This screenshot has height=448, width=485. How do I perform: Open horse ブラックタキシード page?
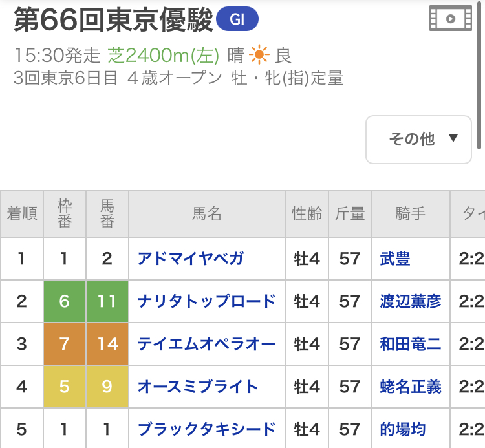[x=206, y=429]
